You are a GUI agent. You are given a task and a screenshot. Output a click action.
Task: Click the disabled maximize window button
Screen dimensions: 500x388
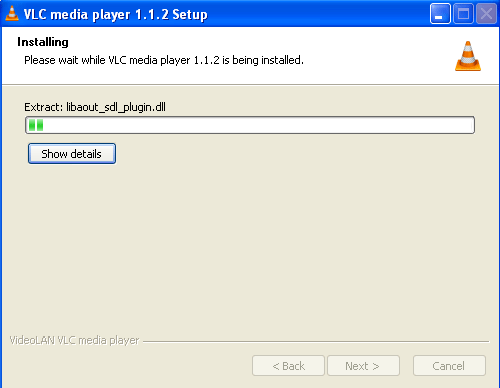[x=463, y=14]
